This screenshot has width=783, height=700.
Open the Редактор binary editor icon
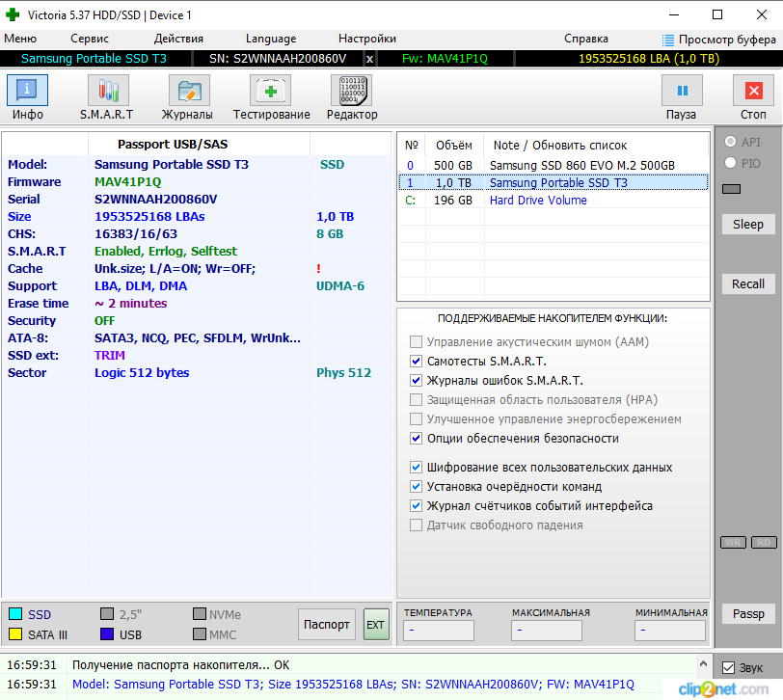click(x=352, y=91)
